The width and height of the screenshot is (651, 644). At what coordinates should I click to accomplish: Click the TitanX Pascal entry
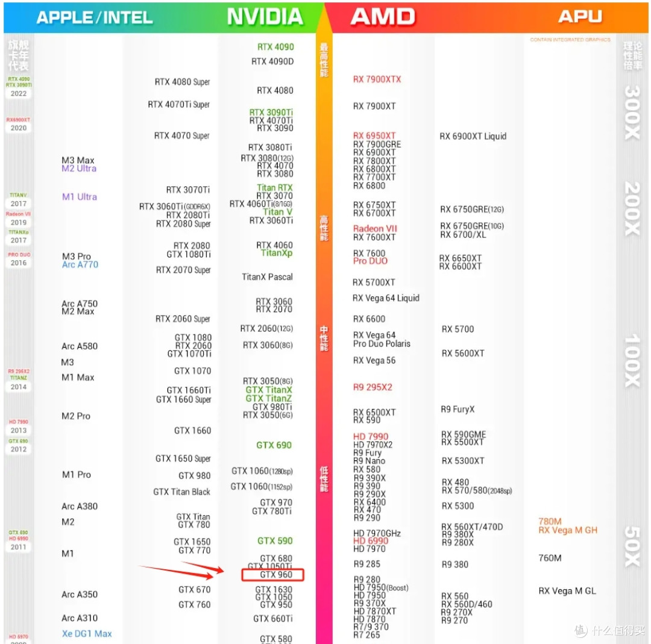(x=267, y=277)
